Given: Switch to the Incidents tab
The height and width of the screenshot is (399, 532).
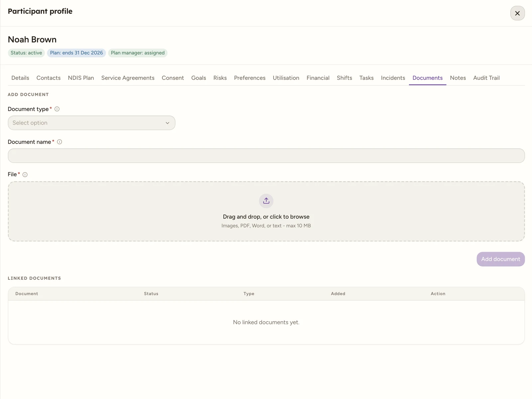Looking at the screenshot, I should point(393,78).
